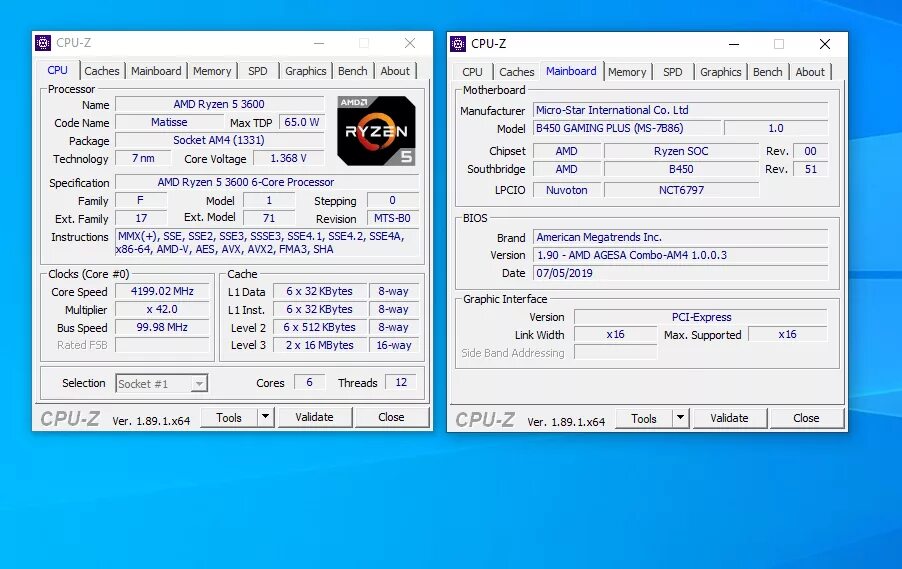Click the 4199.02 MHz core speed value
The width and height of the screenshot is (902, 569).
162,291
